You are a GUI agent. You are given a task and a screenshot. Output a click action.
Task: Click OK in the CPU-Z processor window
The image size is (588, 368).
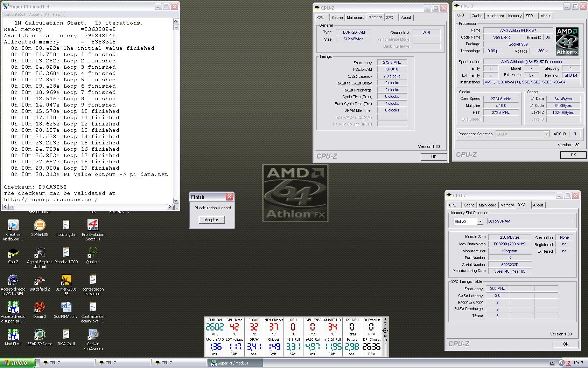[x=573, y=155]
